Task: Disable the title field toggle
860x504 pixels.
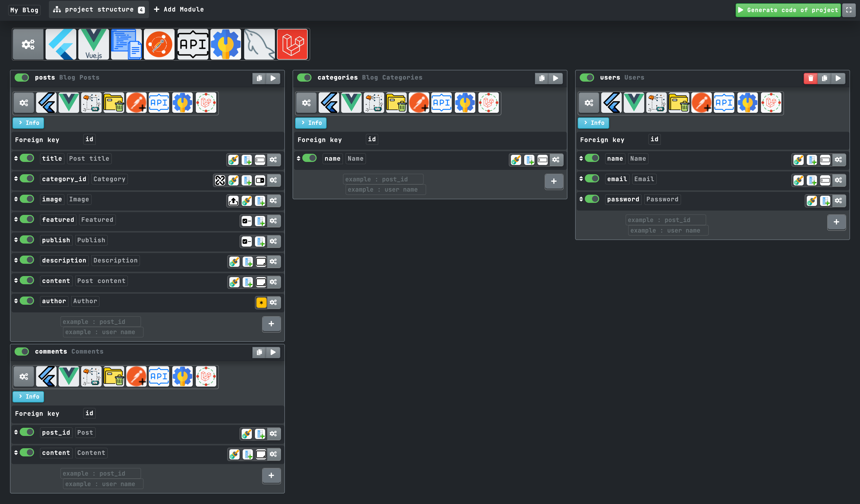Action: (27, 158)
